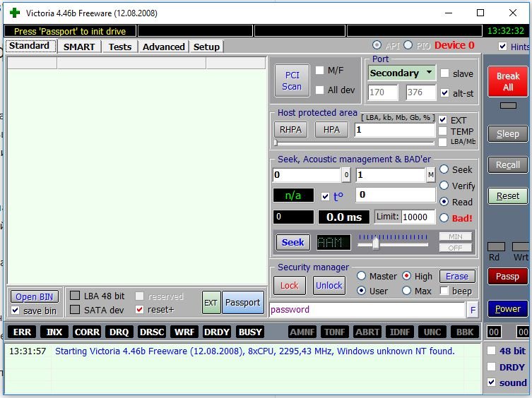
Task: Click the green Victoria cross app icon
Action: point(15,13)
